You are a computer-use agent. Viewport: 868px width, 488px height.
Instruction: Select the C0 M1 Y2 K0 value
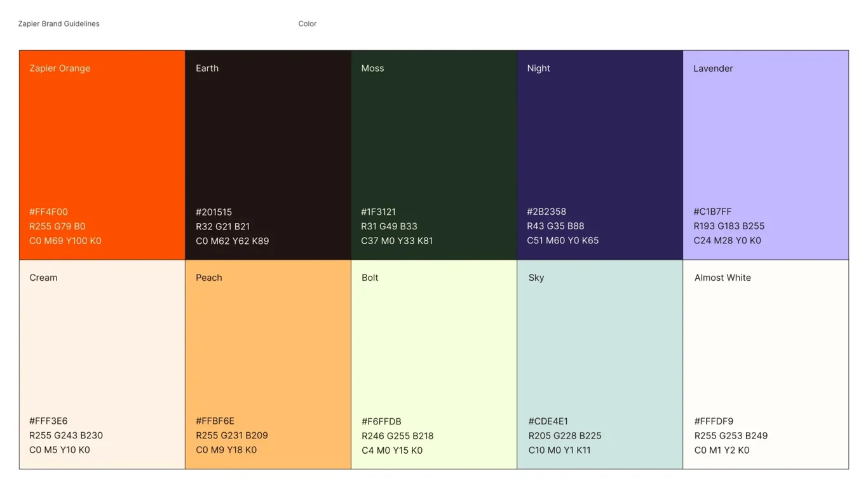(722, 450)
